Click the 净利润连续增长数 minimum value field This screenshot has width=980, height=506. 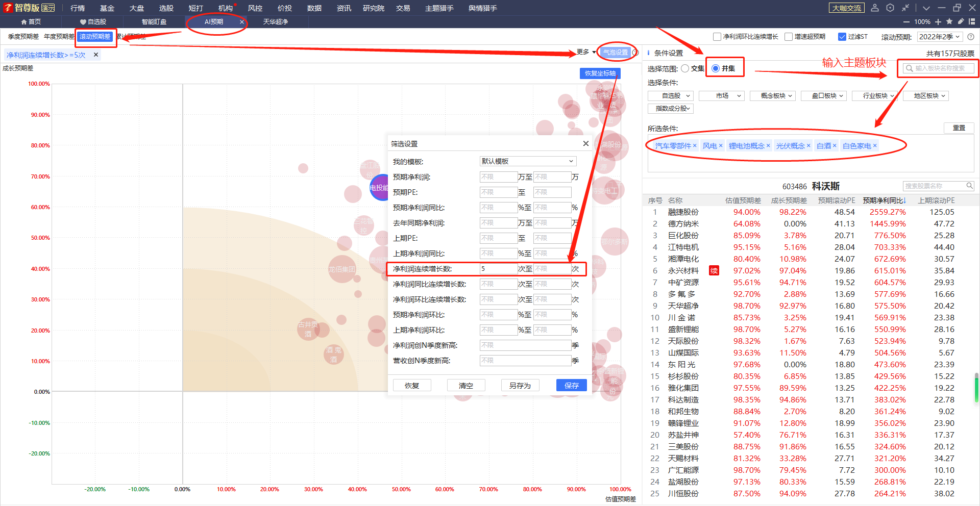click(x=499, y=269)
